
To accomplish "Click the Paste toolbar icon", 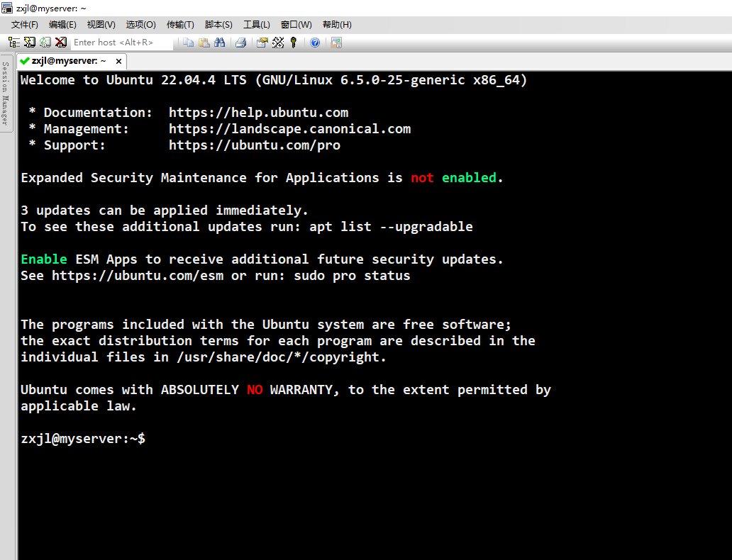I will [x=204, y=42].
